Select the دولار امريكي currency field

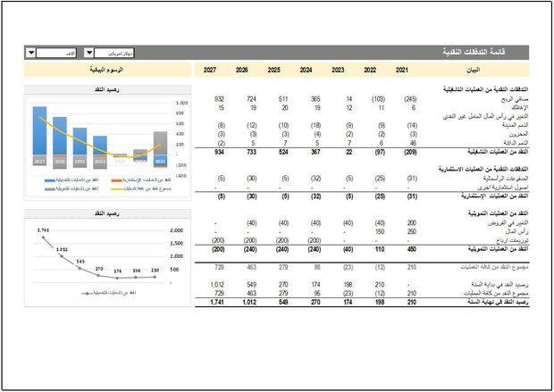(114, 53)
